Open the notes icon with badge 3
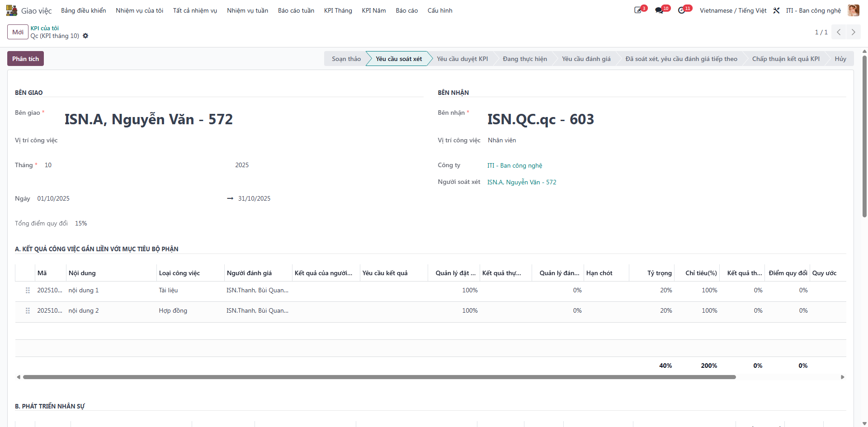The image size is (868, 427). tap(638, 10)
